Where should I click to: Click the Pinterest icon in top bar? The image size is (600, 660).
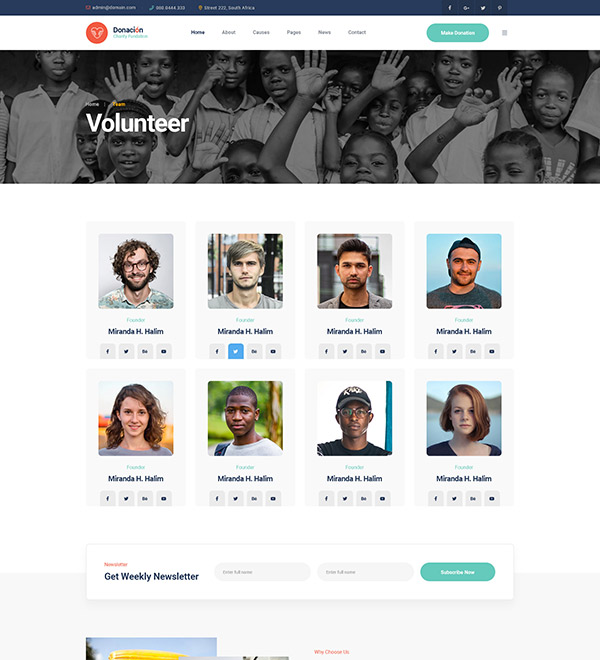point(499,8)
